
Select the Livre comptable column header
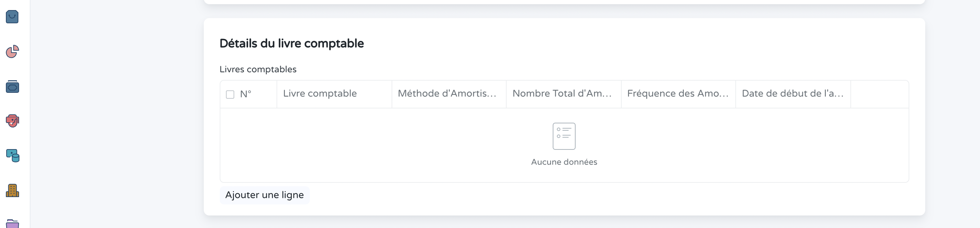[x=320, y=93]
